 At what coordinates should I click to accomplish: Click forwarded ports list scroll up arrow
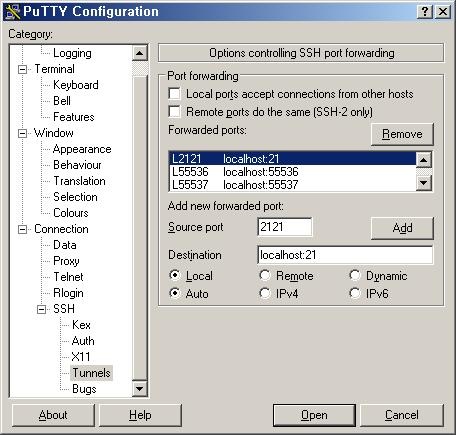(x=424, y=160)
